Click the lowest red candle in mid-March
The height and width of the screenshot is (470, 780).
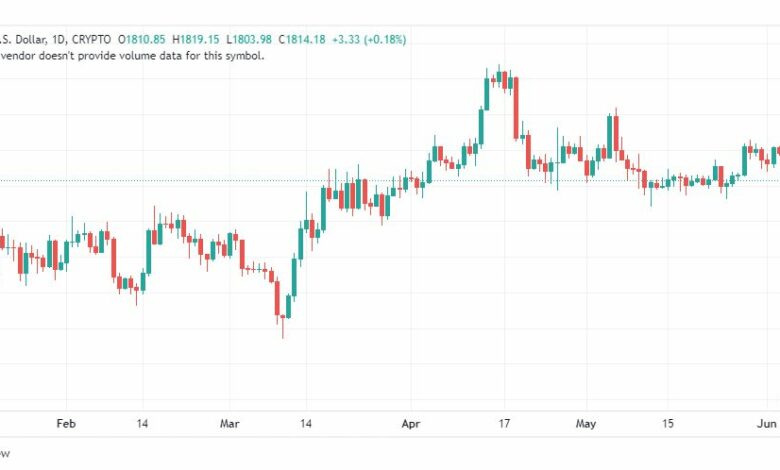pyautogui.click(x=277, y=298)
